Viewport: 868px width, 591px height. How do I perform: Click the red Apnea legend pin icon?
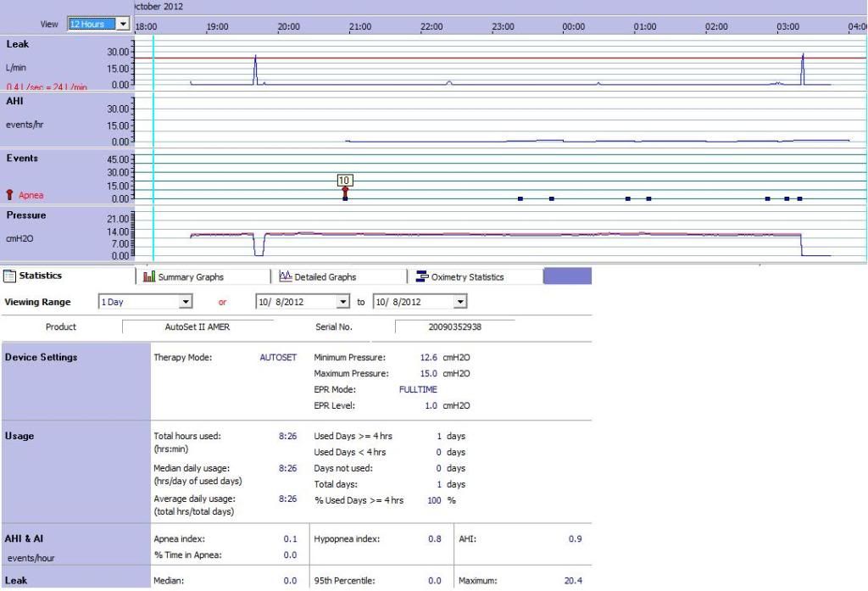pyautogui.click(x=10, y=195)
